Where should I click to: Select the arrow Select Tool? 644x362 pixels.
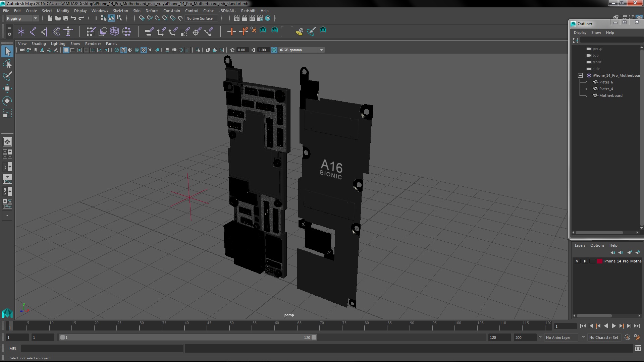point(7,51)
